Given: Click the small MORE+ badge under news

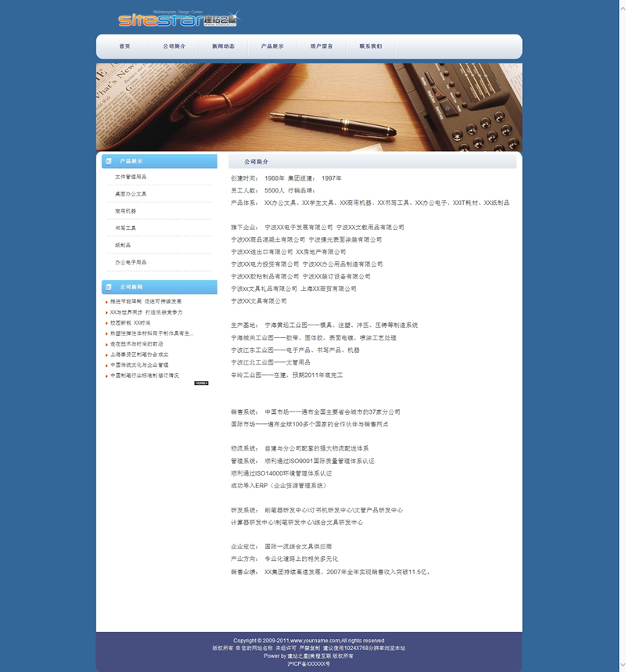Looking at the screenshot, I should [x=201, y=383].
